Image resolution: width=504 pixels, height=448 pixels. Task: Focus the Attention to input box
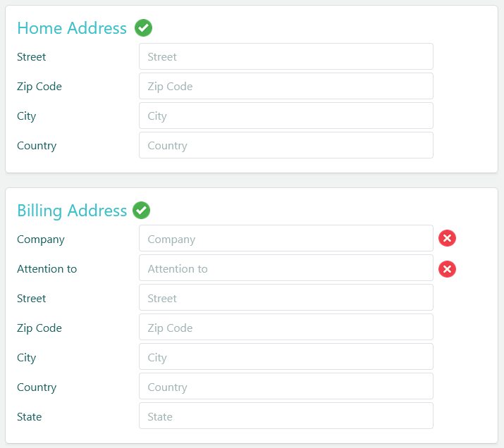point(285,268)
